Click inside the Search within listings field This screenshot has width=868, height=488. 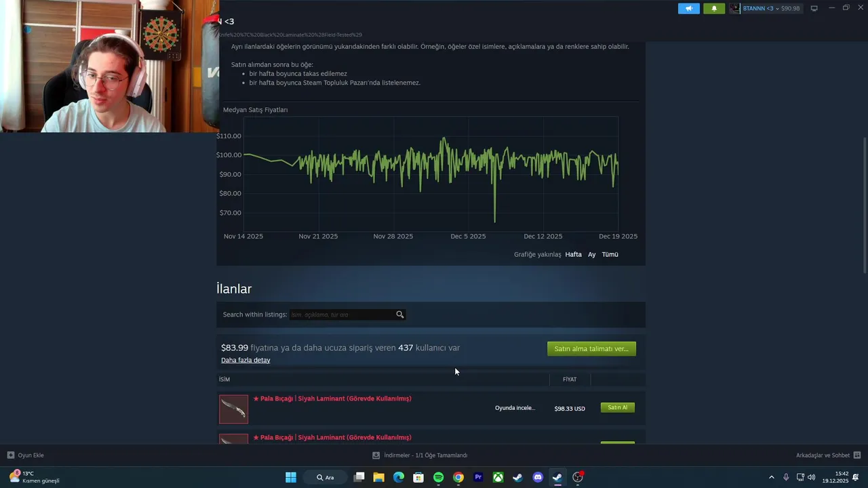[343, 314]
